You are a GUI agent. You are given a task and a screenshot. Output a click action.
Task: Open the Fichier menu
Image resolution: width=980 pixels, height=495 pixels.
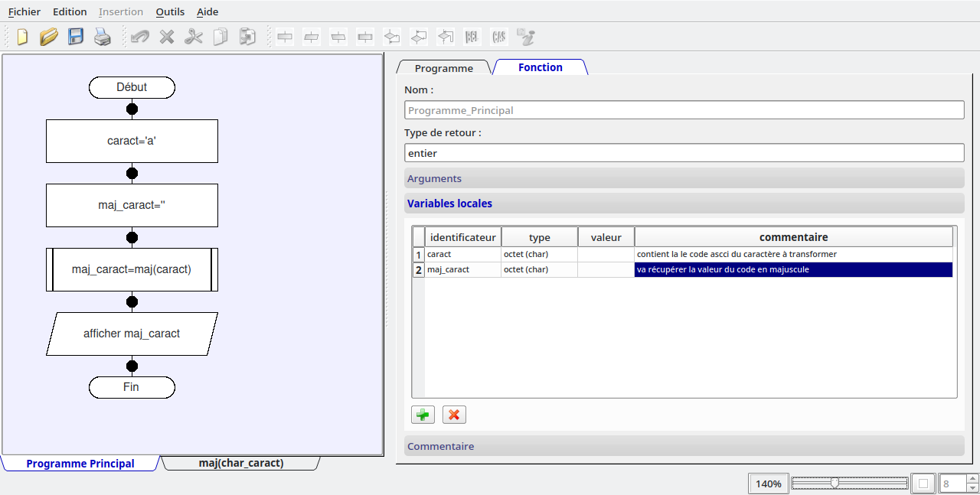click(24, 11)
